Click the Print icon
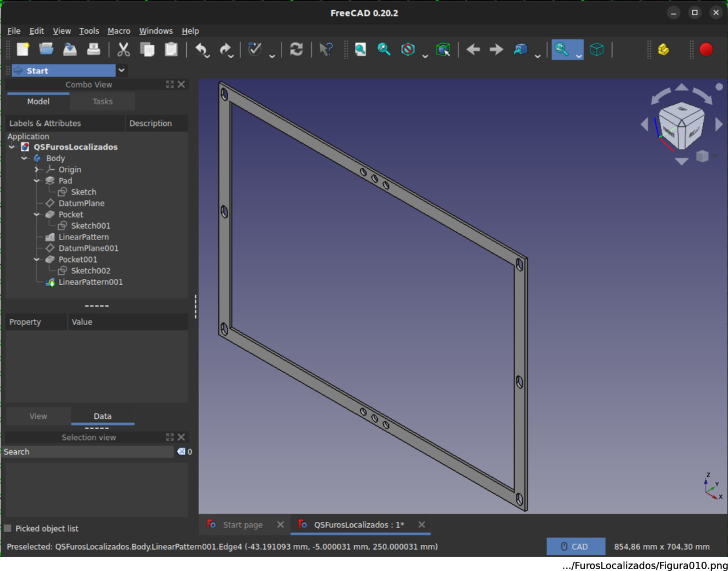Image resolution: width=728 pixels, height=571 pixels. pos(93,50)
